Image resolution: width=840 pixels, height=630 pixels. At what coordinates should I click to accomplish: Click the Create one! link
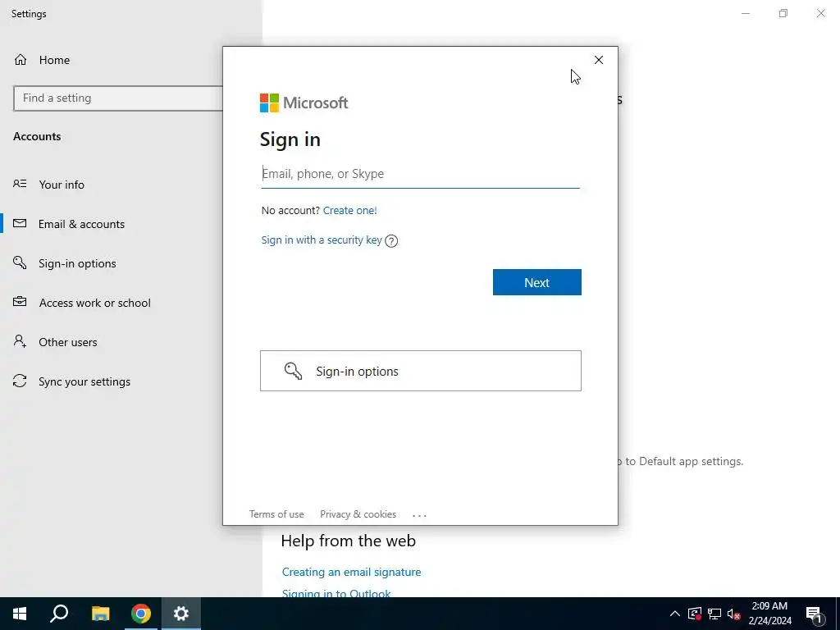tap(349, 210)
